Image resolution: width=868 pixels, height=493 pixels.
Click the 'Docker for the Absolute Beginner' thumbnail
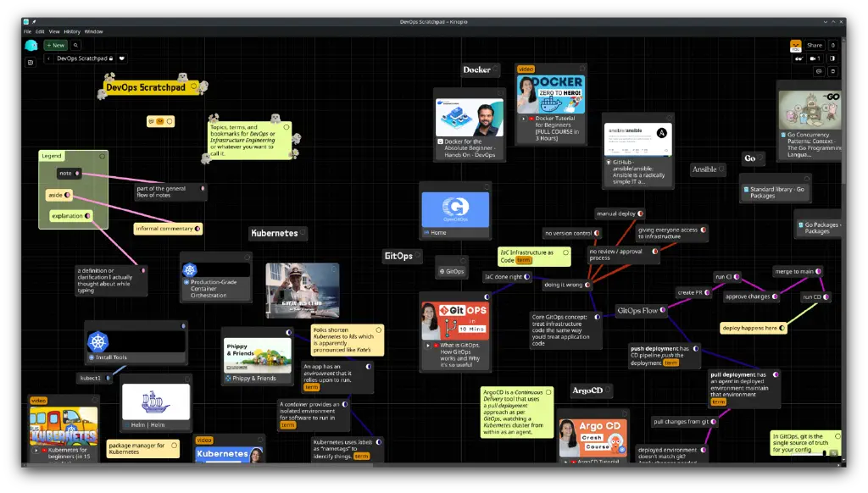coord(470,117)
